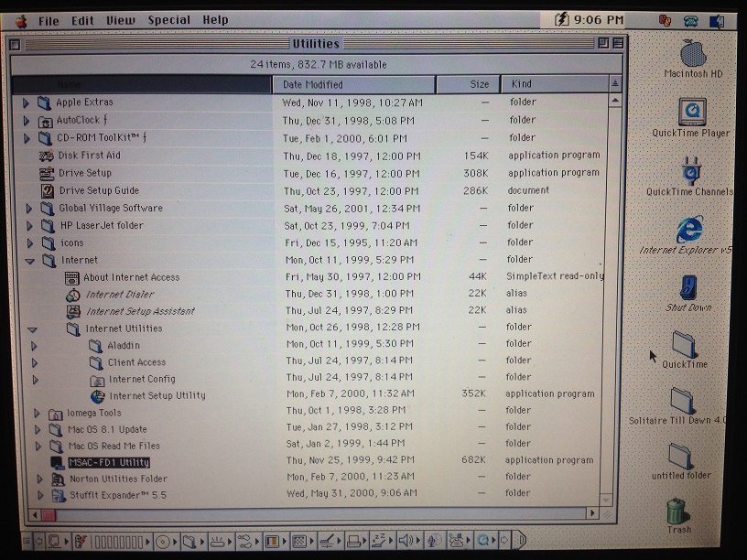Open the microphone sound source control strip module
This screenshot has height=560, width=747.
433,541
